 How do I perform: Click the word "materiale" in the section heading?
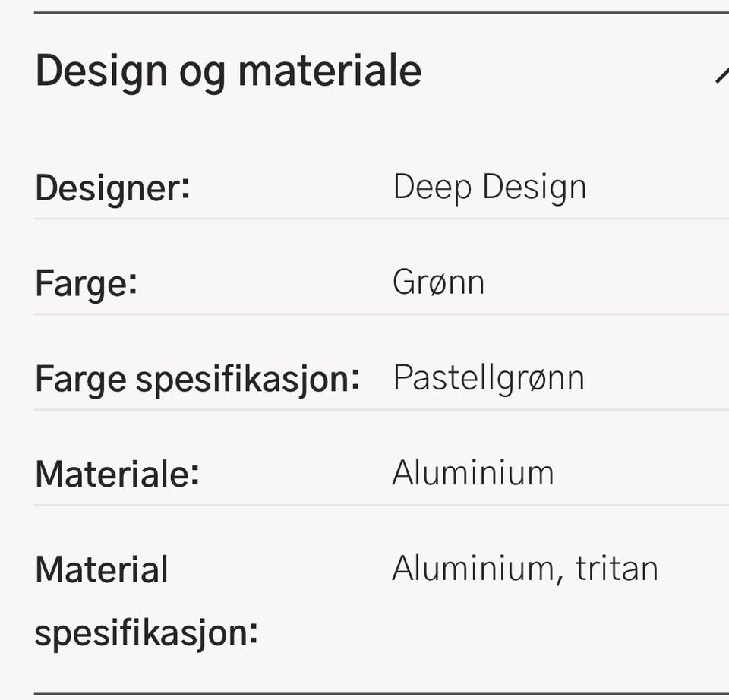pyautogui.click(x=330, y=72)
